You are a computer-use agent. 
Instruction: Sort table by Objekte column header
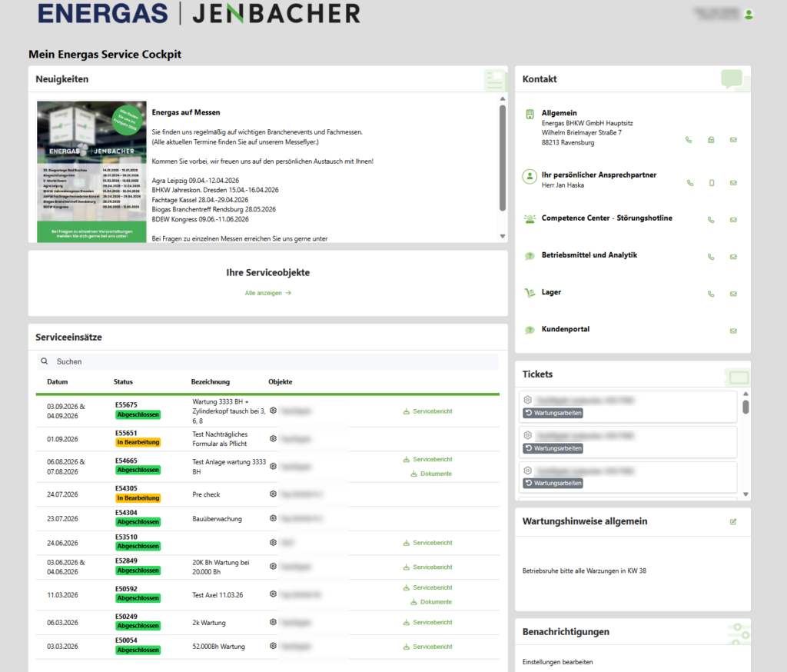(280, 382)
